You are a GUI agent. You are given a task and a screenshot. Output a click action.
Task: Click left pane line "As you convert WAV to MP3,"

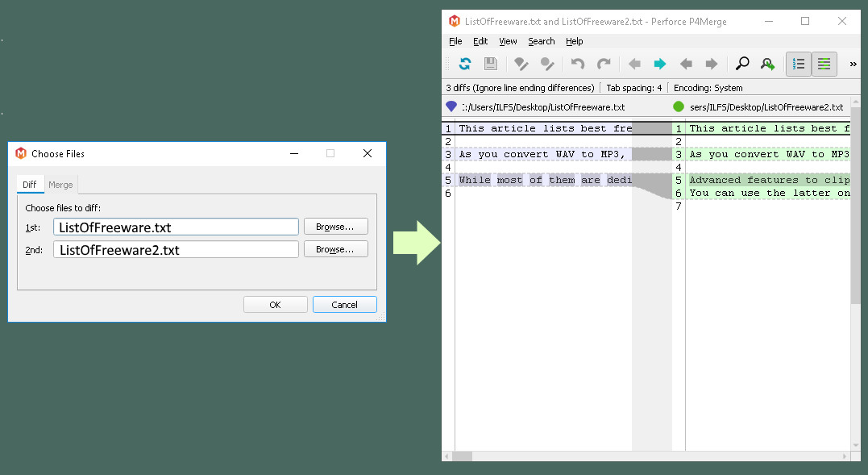(x=542, y=155)
